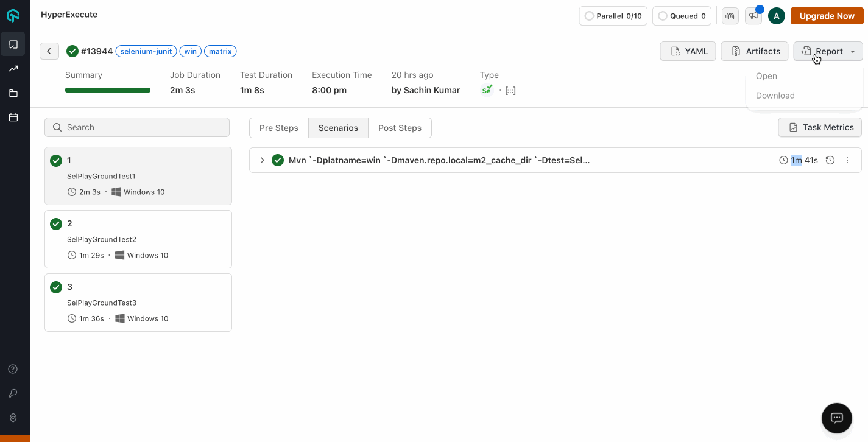Open the Task Metrics button
The width and height of the screenshot is (868, 442).
coord(820,127)
